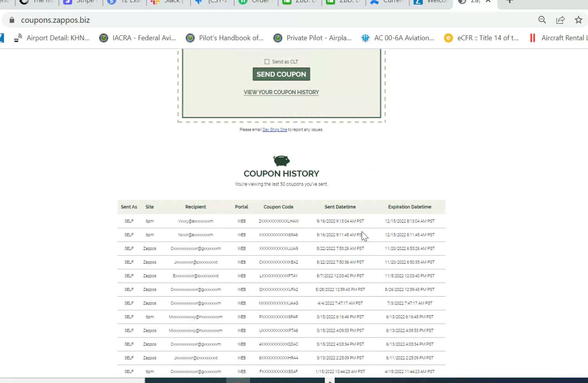Open the AC 00-6A Aviation bookmark

point(398,38)
